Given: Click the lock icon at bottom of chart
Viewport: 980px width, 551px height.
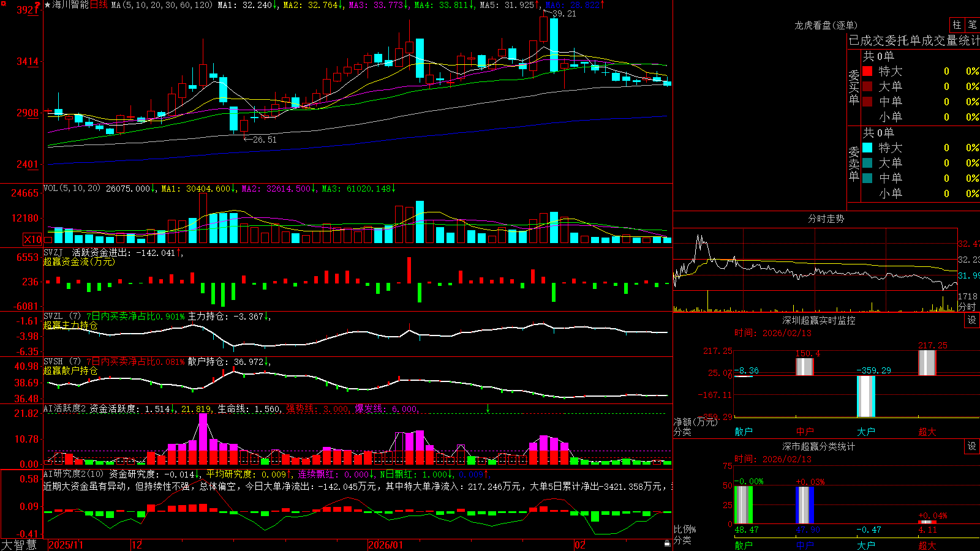Looking at the screenshot, I should pos(668,543).
